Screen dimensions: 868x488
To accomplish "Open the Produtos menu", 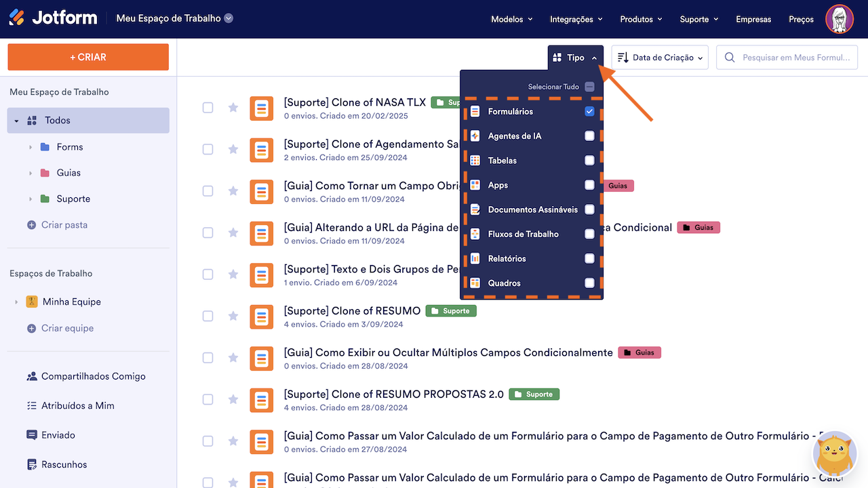I will pos(641,19).
